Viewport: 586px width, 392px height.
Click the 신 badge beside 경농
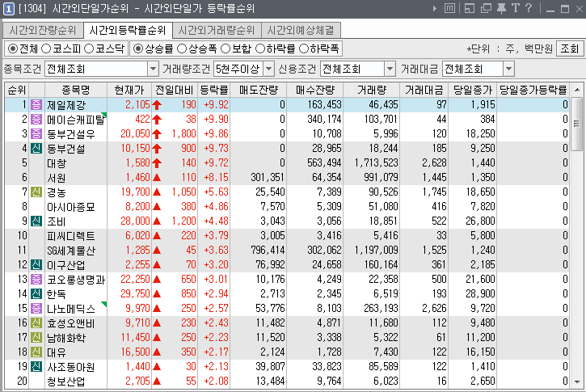pos(36,192)
